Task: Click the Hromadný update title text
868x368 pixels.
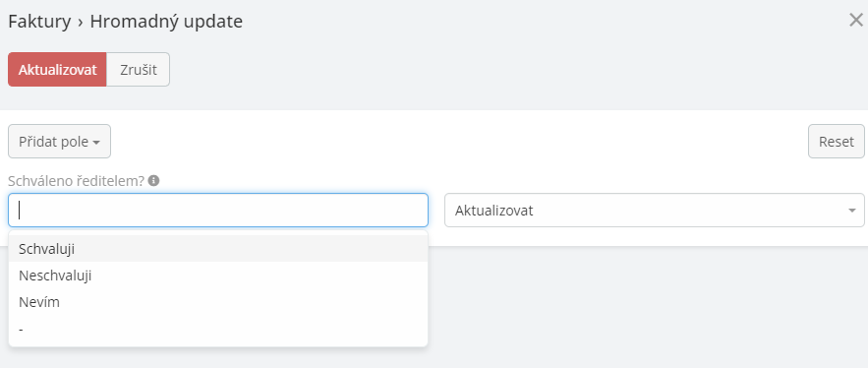Action: (x=166, y=22)
